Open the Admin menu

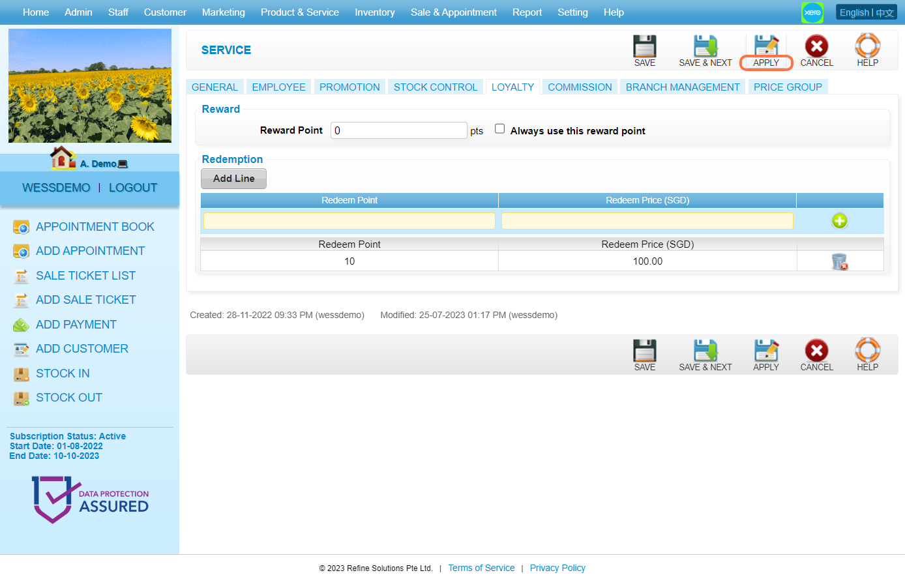[78, 12]
